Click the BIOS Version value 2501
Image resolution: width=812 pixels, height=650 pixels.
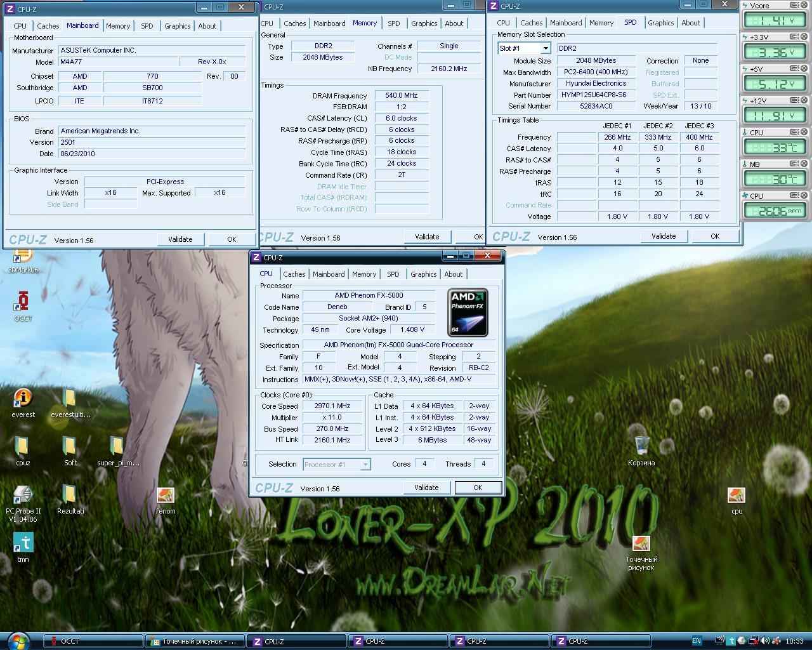tap(152, 142)
